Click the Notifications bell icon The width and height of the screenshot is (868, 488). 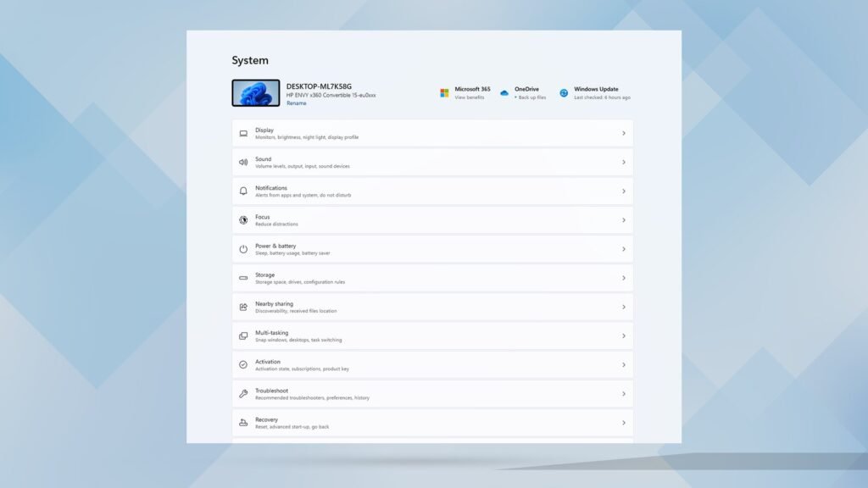243,191
